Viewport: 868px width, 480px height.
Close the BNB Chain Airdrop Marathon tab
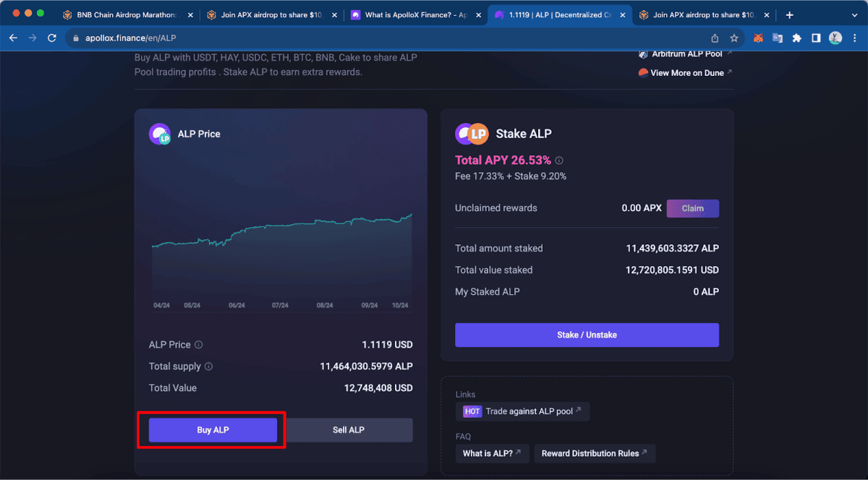[192, 14]
